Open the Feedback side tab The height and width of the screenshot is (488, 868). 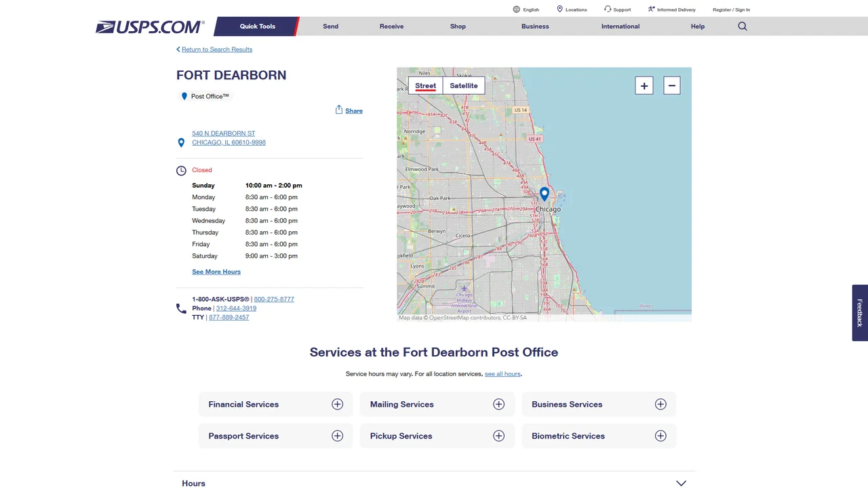click(860, 312)
